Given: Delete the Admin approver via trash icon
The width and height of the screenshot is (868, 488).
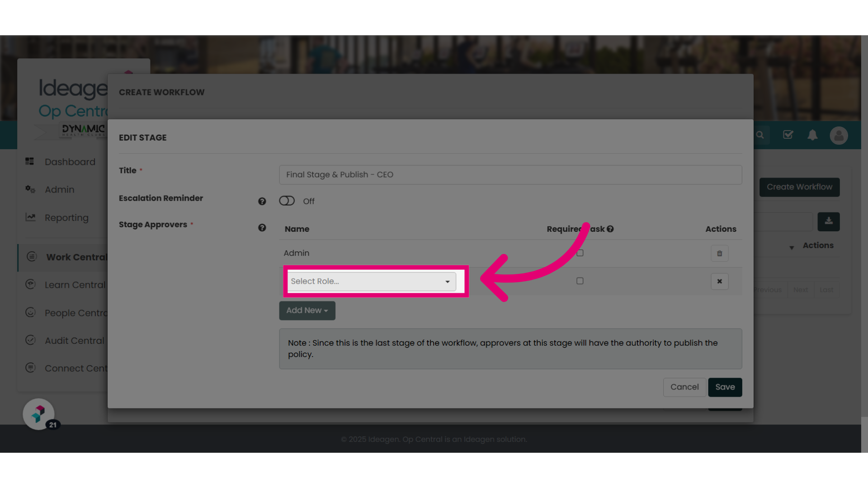Looking at the screenshot, I should pyautogui.click(x=719, y=253).
